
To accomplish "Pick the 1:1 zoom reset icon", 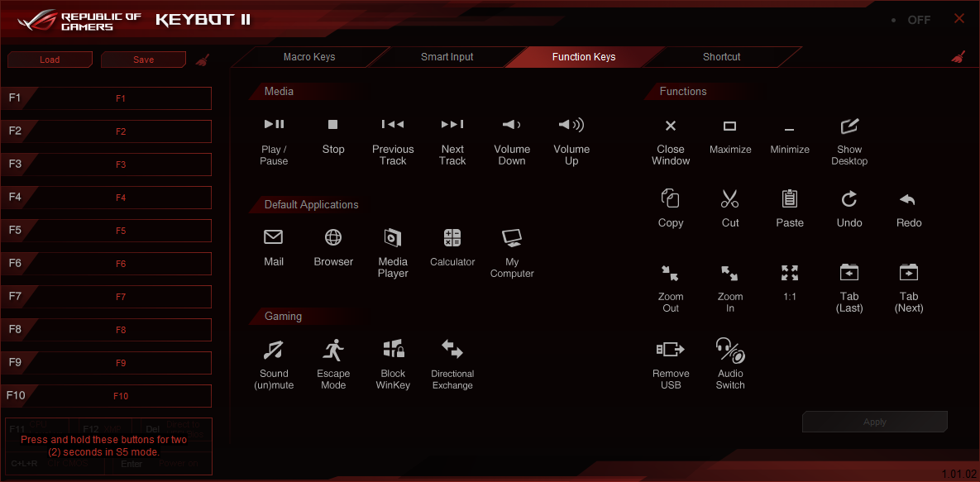I will 789,273.
